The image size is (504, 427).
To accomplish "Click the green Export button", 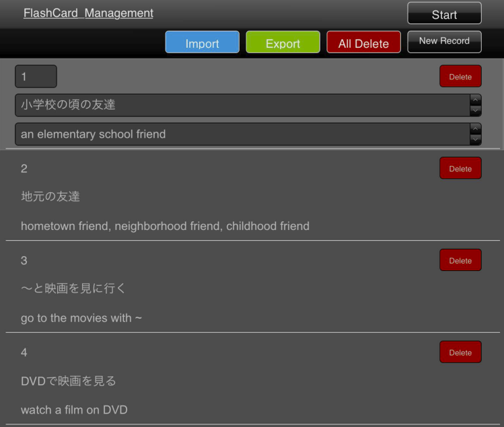I will 283,42.
